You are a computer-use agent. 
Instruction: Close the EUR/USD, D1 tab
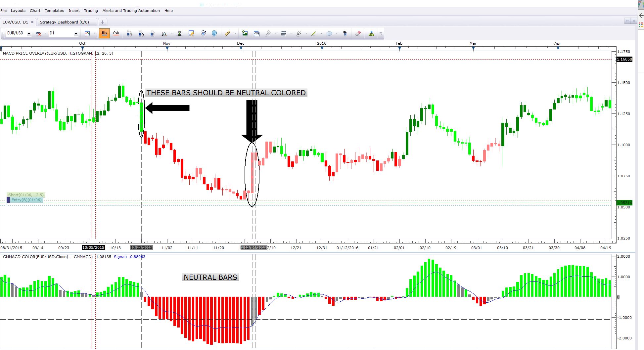coord(32,22)
